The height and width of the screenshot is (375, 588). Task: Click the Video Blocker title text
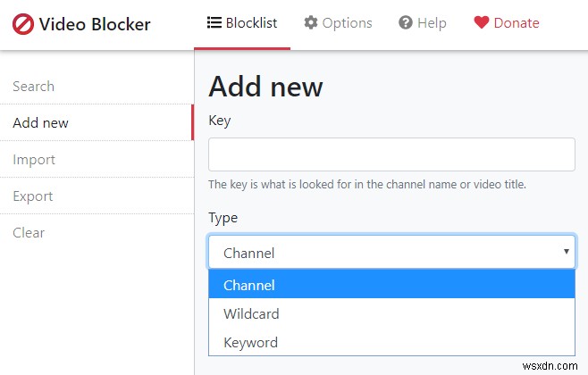click(x=97, y=24)
